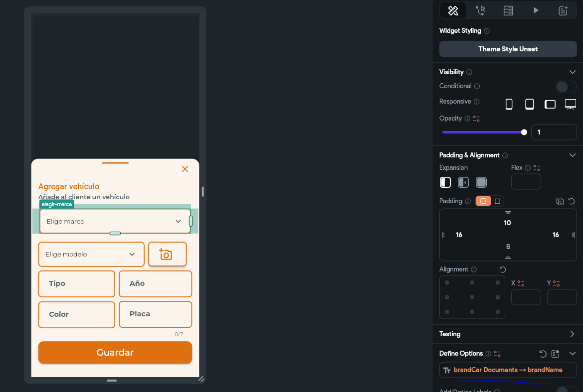Toggle phone responsive visibility
583x392 pixels.
point(509,104)
